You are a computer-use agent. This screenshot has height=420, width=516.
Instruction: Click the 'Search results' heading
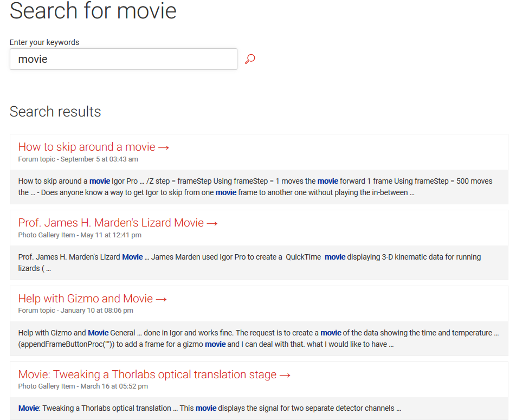[x=55, y=112]
